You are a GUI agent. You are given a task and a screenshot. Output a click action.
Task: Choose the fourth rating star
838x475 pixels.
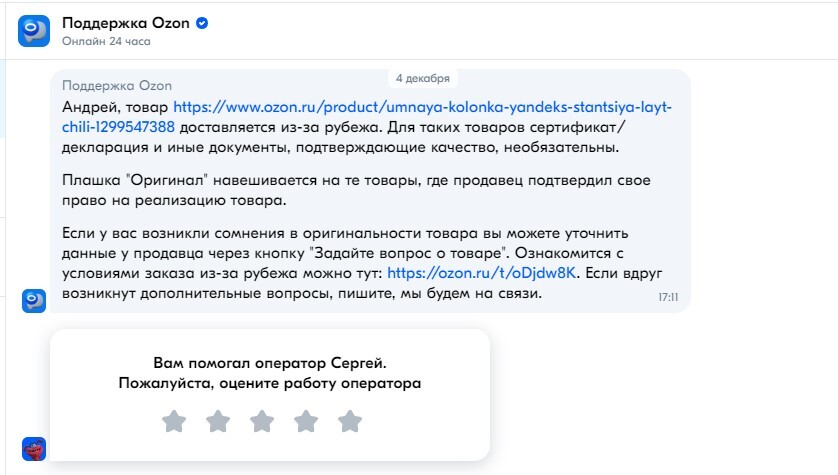point(306,421)
